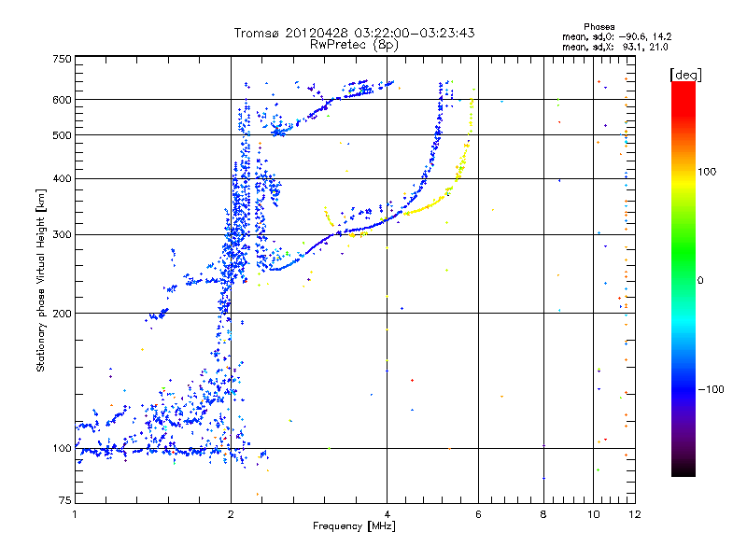Click the y-axis tick label '600'

62,100
